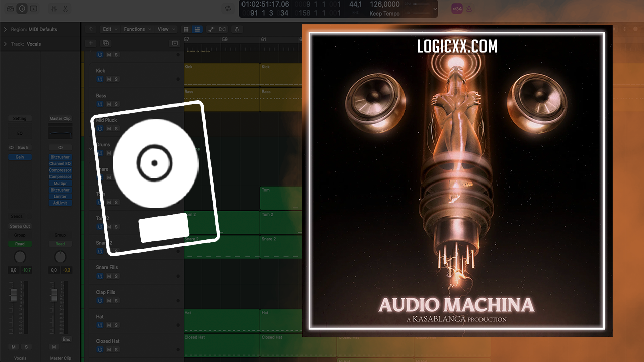Mute the Hat track
This screenshot has height=362, width=644.
(109, 325)
